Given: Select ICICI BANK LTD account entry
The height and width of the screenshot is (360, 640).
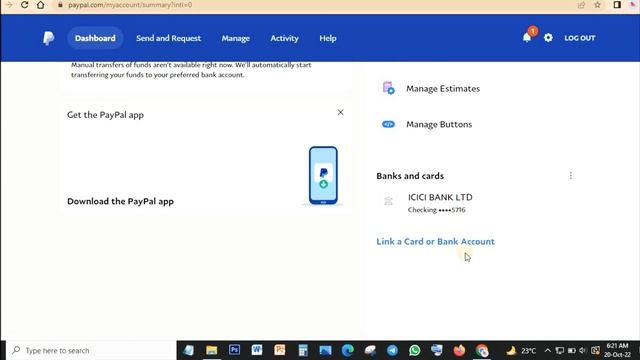Looking at the screenshot, I should tap(440, 197).
